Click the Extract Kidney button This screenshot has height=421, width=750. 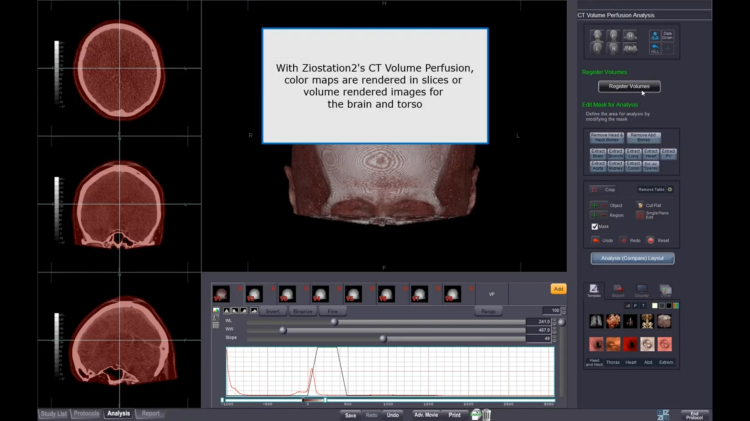click(x=616, y=166)
